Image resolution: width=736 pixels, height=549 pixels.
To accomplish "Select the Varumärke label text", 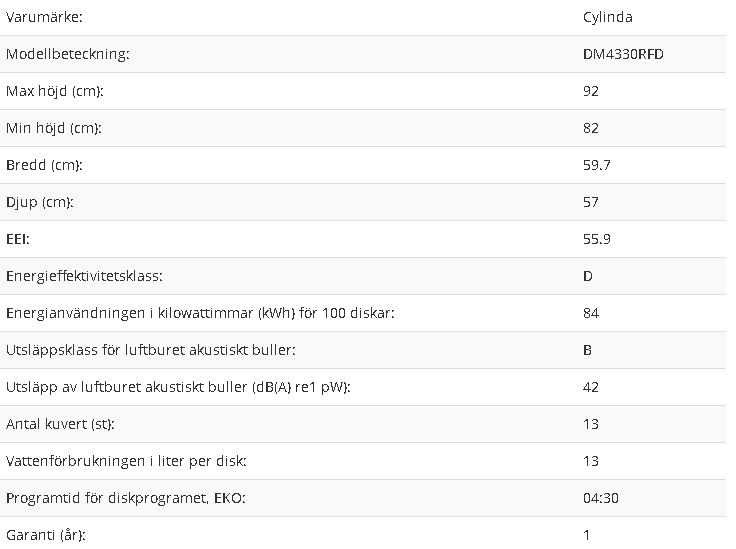I will pyautogui.click(x=44, y=17).
